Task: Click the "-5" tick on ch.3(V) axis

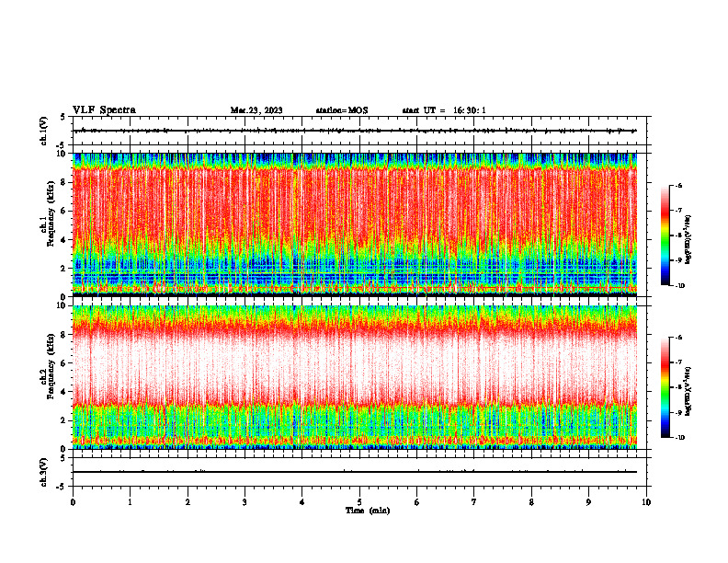Action: (62, 487)
